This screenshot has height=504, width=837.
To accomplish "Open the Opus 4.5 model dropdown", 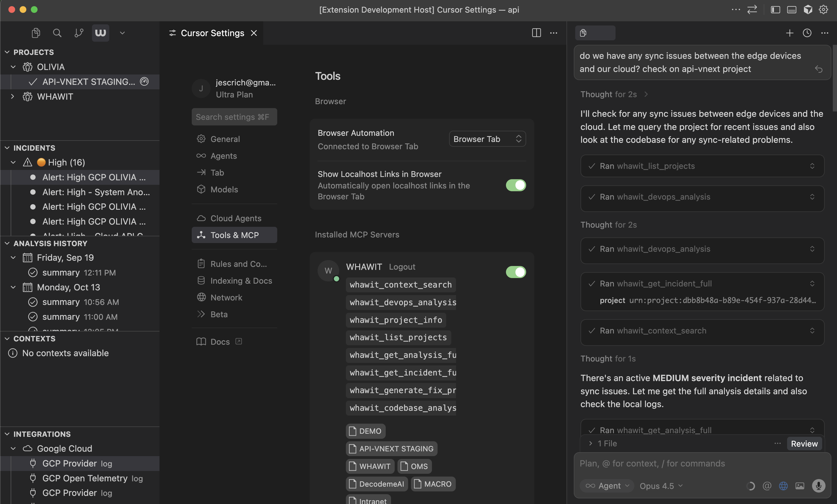I will [x=661, y=486].
